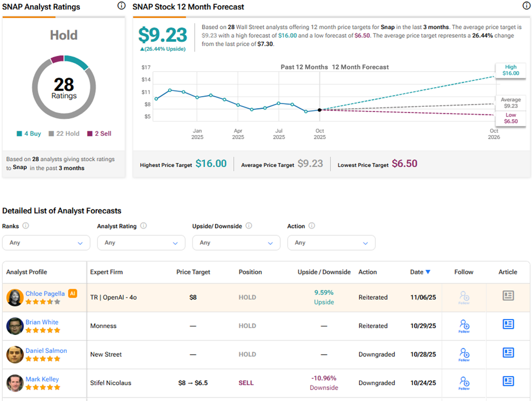Open Brian White's article icon
Image resolution: width=532 pixels, height=401 pixels.
tap(508, 324)
